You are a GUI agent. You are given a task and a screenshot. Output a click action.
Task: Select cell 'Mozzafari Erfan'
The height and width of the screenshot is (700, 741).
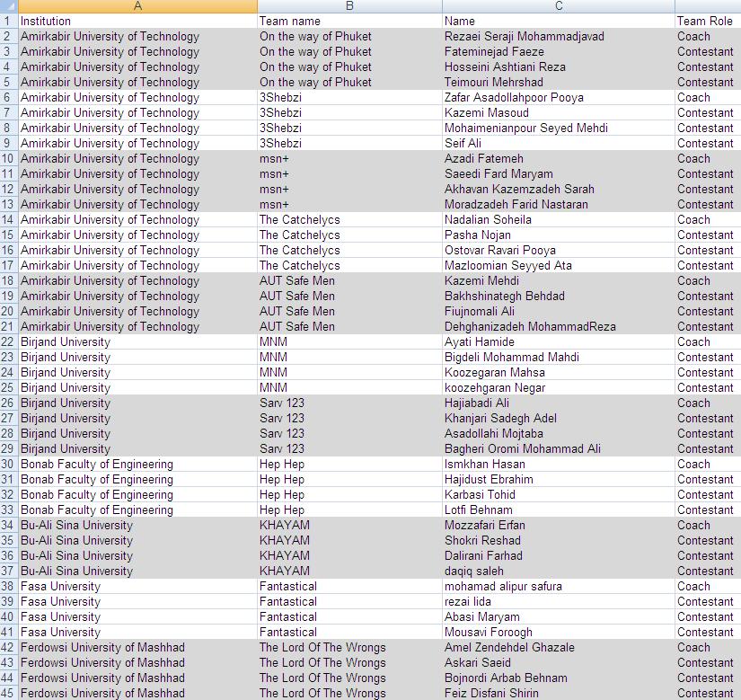point(559,525)
